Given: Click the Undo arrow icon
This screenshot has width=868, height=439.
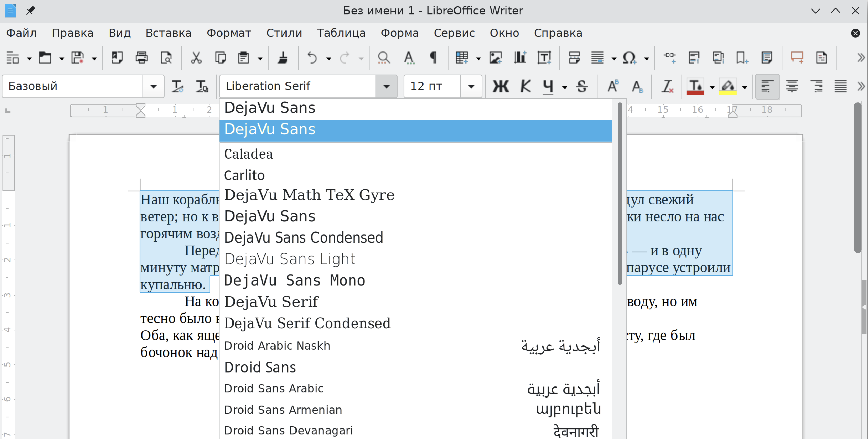Looking at the screenshot, I should point(312,58).
